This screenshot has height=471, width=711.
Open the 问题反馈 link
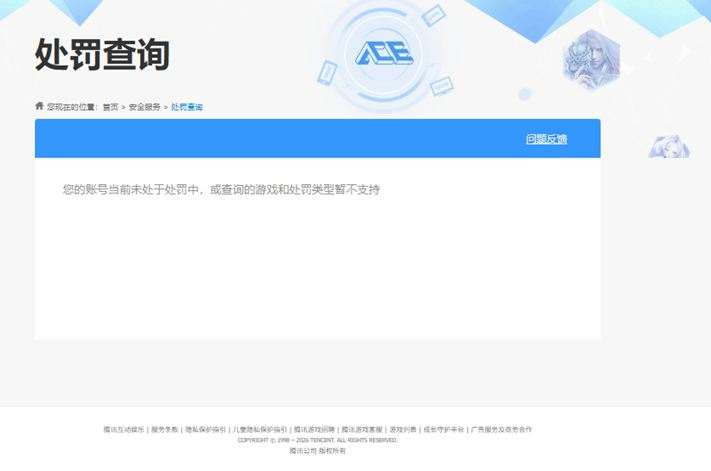(546, 139)
